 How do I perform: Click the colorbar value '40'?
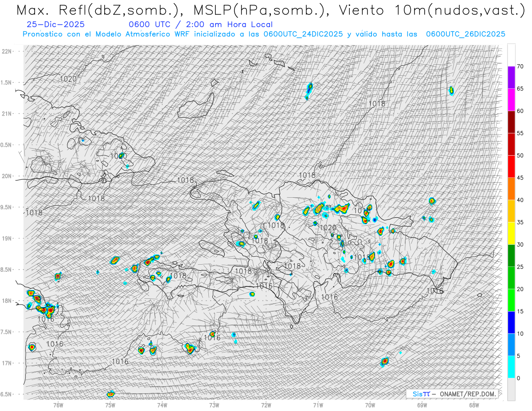point(520,200)
